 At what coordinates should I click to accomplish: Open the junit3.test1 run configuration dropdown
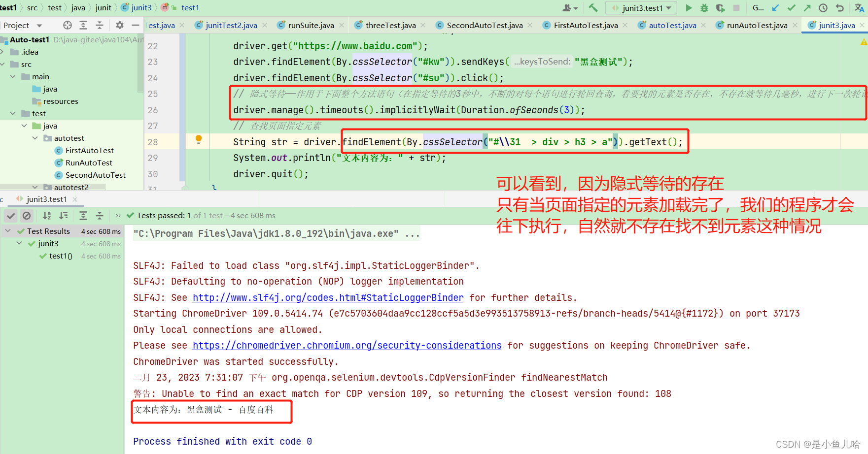(x=641, y=8)
